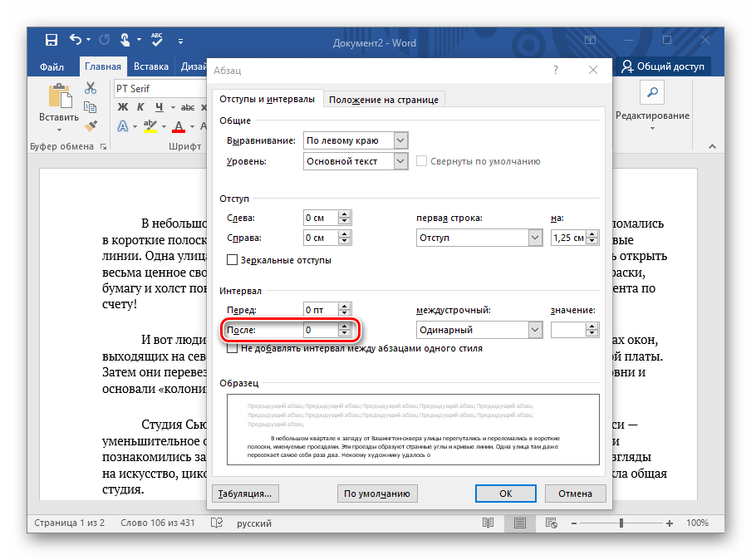
Task: Open font color dropdown arrow
Action: 192,126
